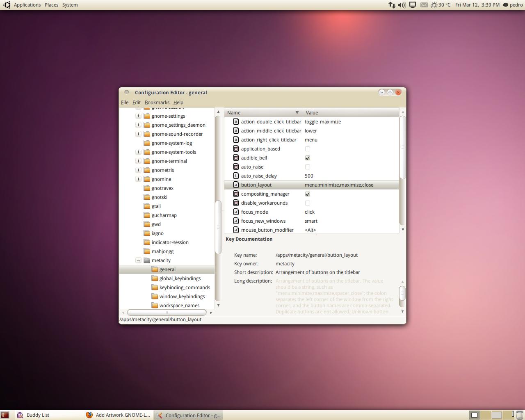
Task: Click the Value column header
Action: pyautogui.click(x=351, y=113)
